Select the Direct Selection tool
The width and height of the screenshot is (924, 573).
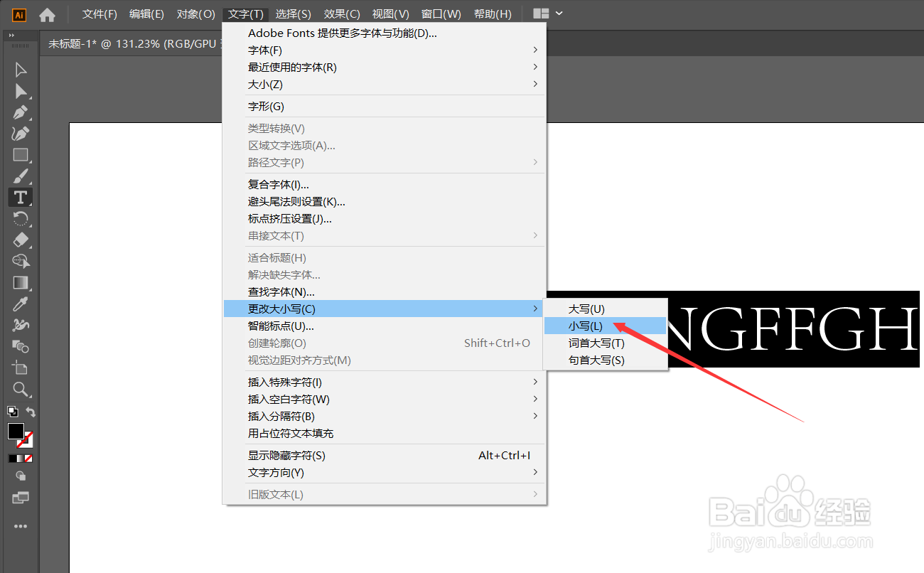click(x=21, y=91)
